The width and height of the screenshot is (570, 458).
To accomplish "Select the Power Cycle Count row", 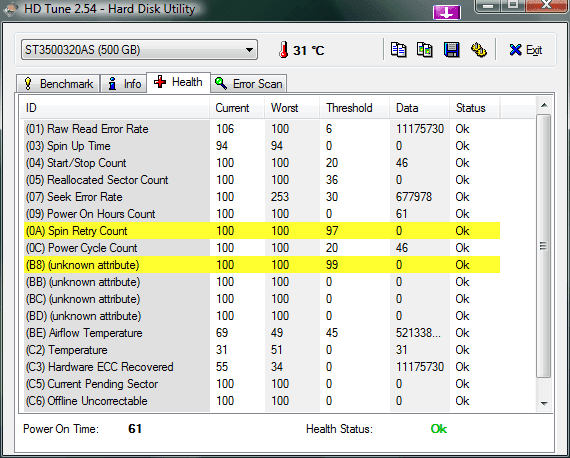I will pos(262,248).
